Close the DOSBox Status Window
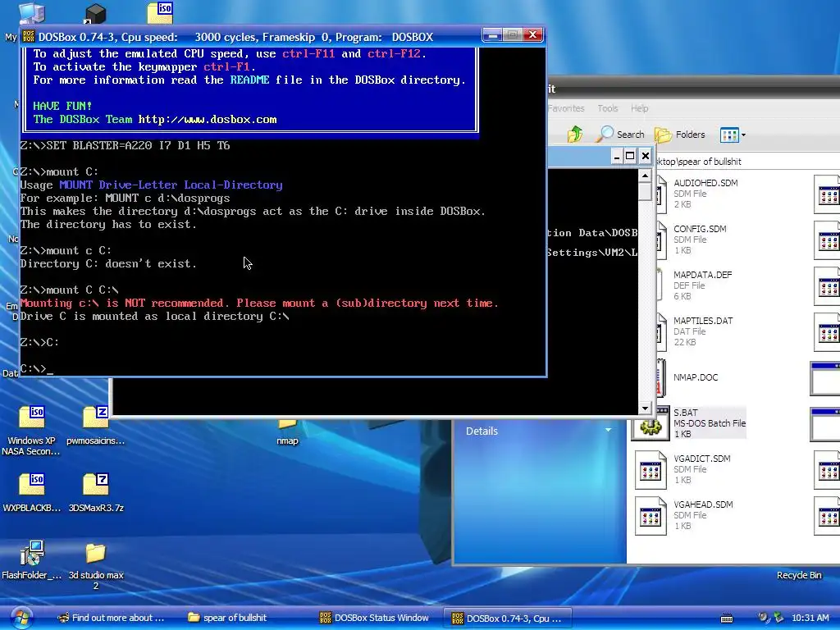Screen dimensions: 840x630 click(x=646, y=156)
